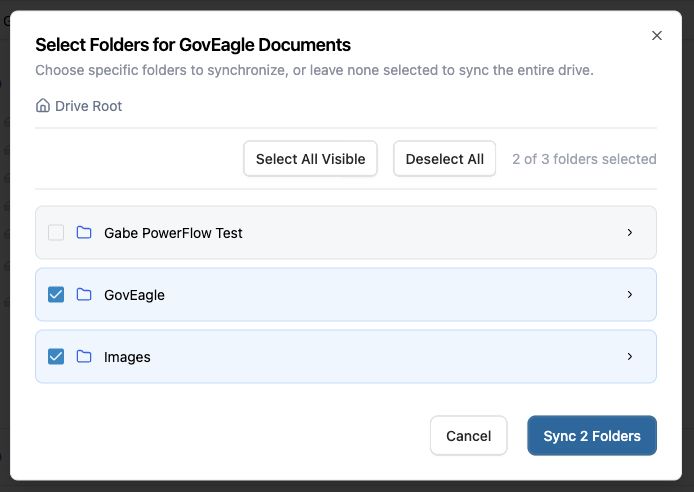Image resolution: width=694 pixels, height=492 pixels.
Task: Click the Select All Visible button
Action: 310,159
